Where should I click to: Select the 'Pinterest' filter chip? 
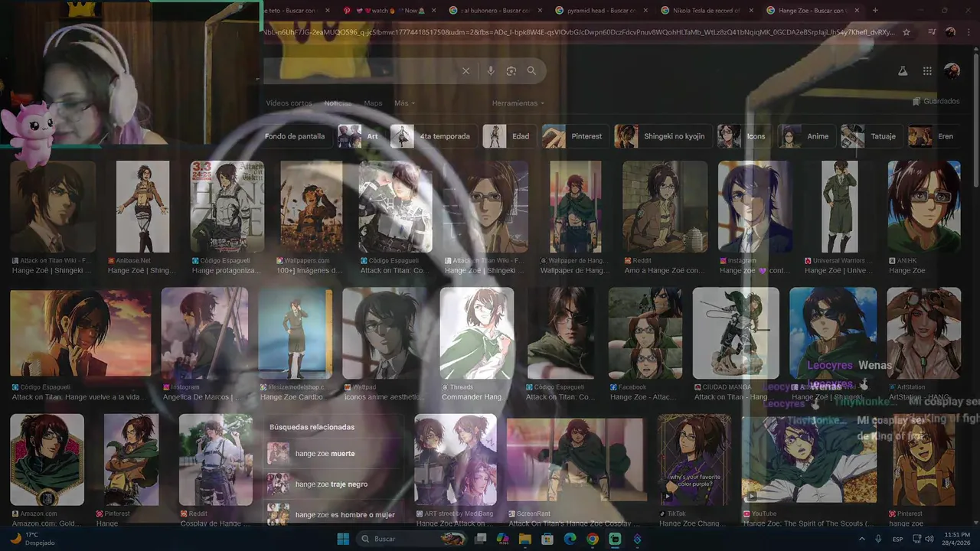575,136
